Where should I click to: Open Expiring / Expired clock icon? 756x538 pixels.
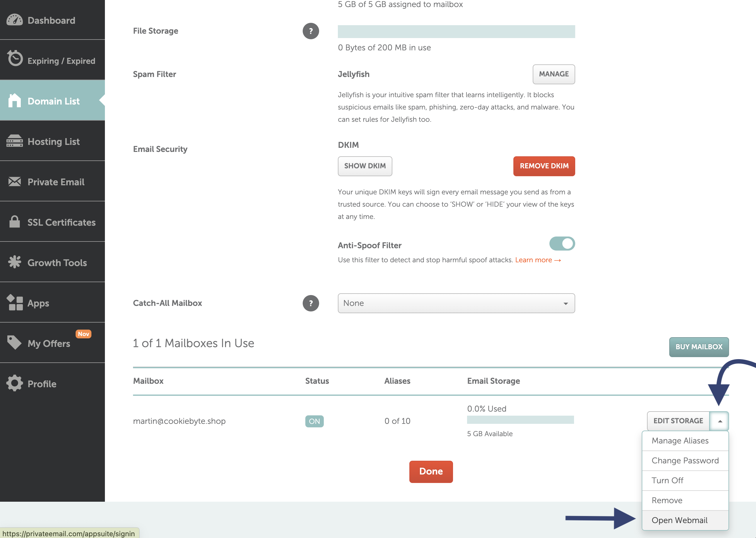tap(15, 59)
